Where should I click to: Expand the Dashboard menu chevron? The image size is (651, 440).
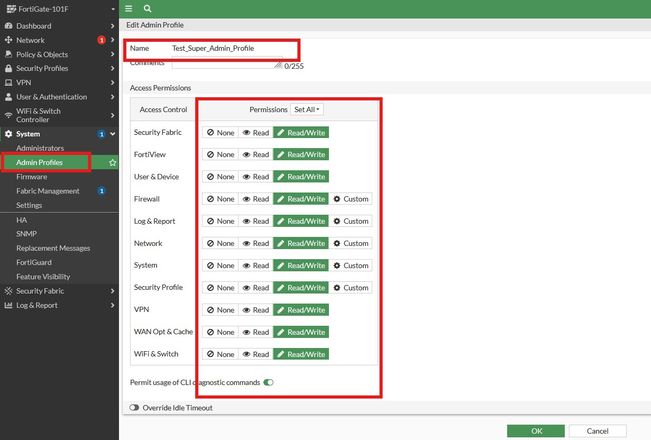[113, 26]
